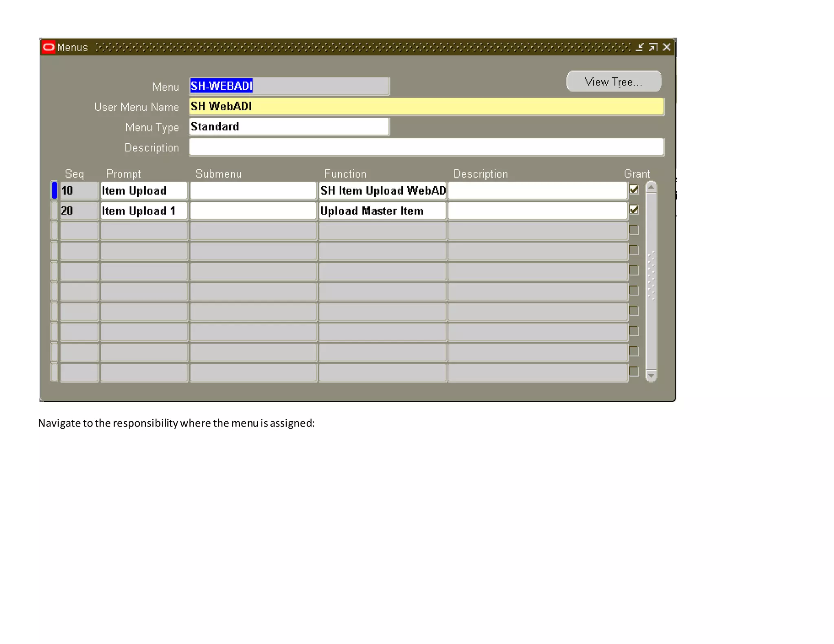Minimize the Menus window

click(x=639, y=47)
